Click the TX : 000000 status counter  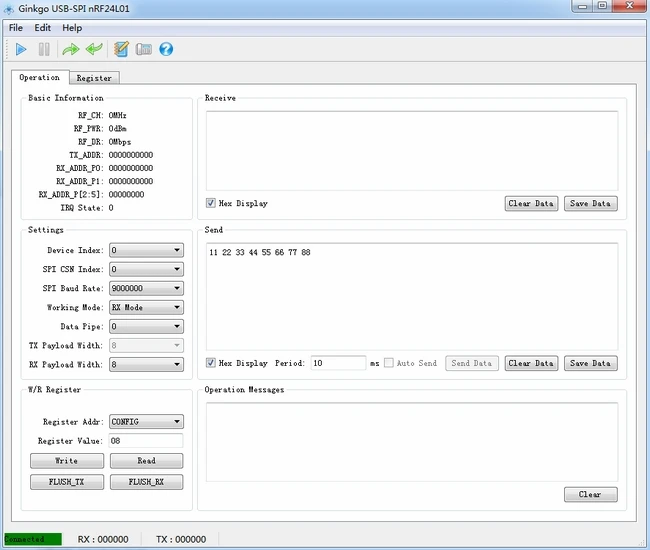pyautogui.click(x=181, y=539)
